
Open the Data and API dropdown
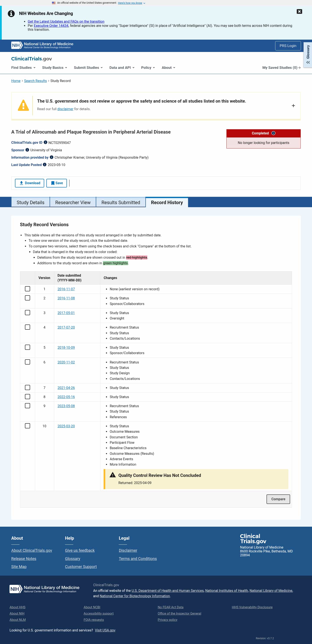(122, 68)
